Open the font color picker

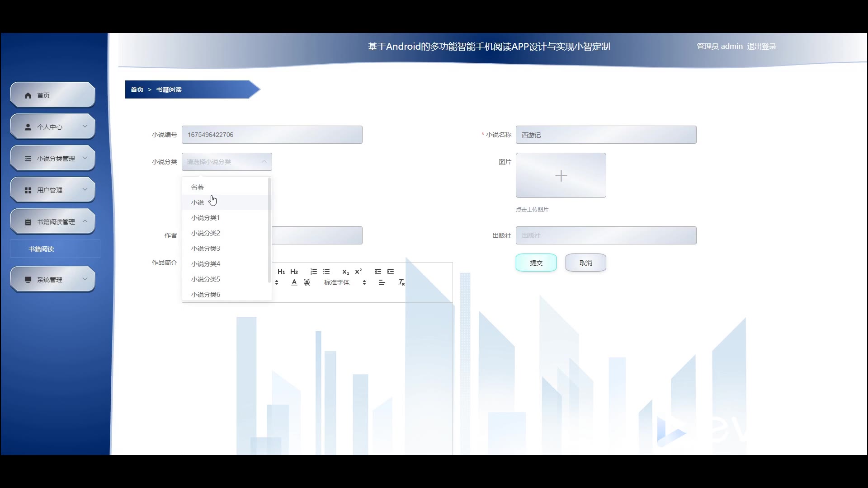tap(294, 282)
